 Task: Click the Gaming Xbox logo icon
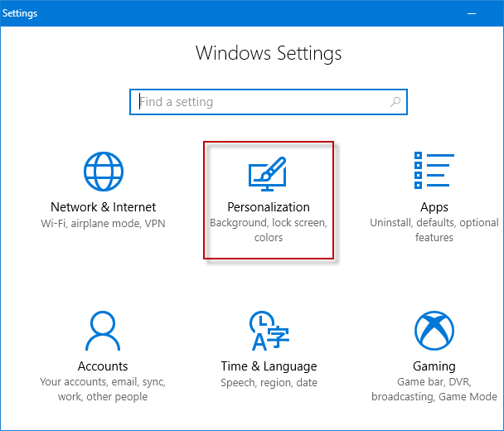[x=434, y=331]
